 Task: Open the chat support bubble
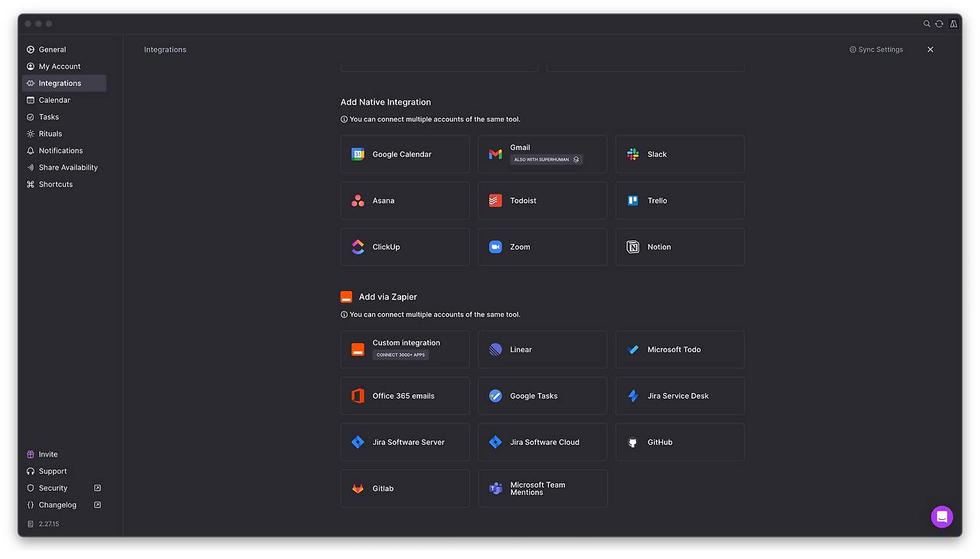click(x=942, y=517)
